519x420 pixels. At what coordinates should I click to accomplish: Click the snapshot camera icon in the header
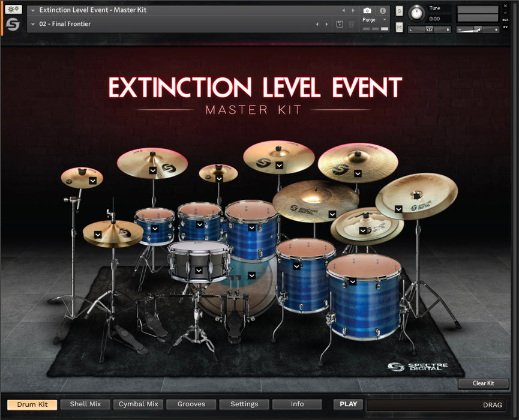pos(367,10)
